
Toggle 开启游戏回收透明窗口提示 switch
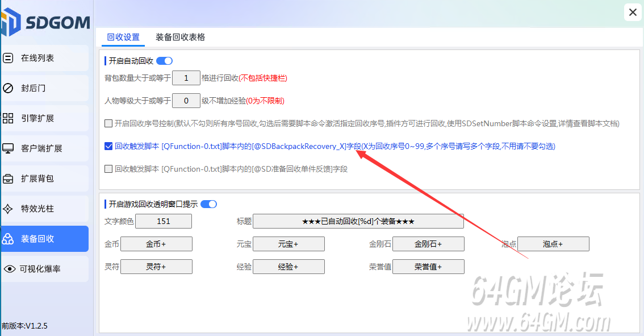tap(208, 204)
